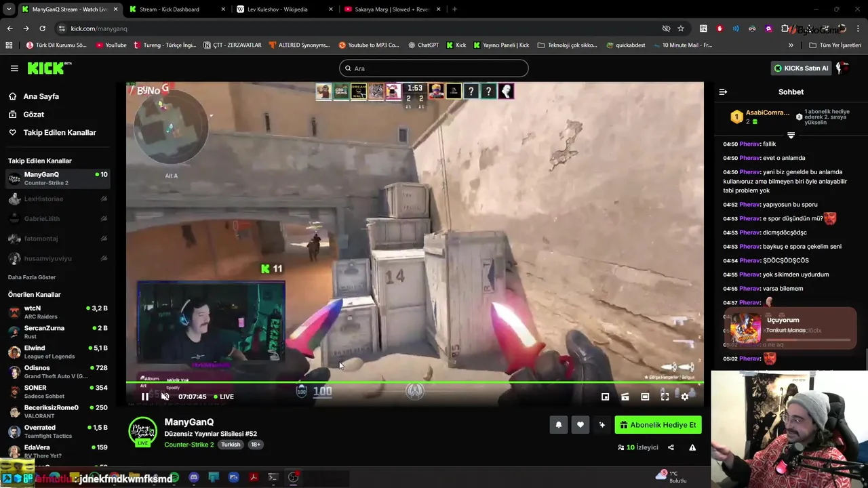The width and height of the screenshot is (868, 488).
Task: Show more bookmarks chevron
Action: [791, 45]
